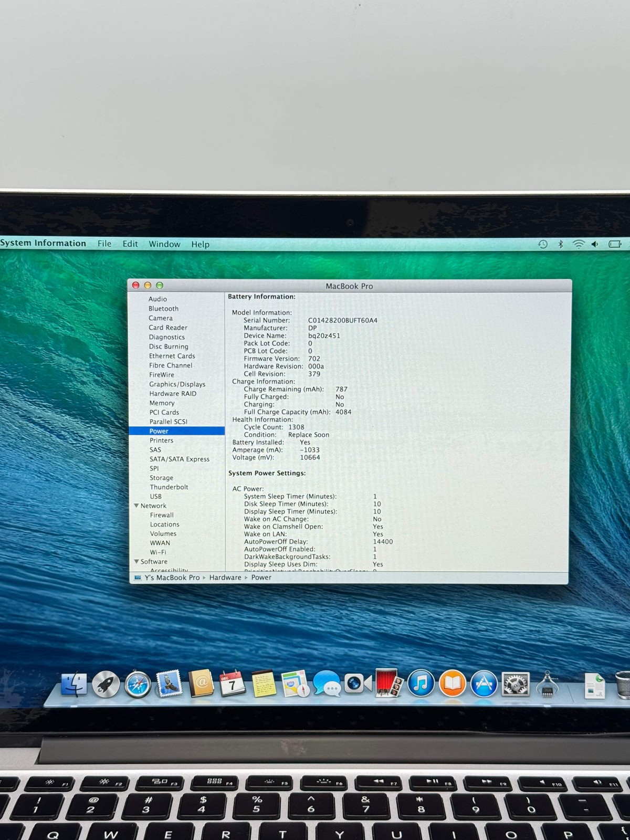Open Launchpad rocket icon

[x=106, y=685]
